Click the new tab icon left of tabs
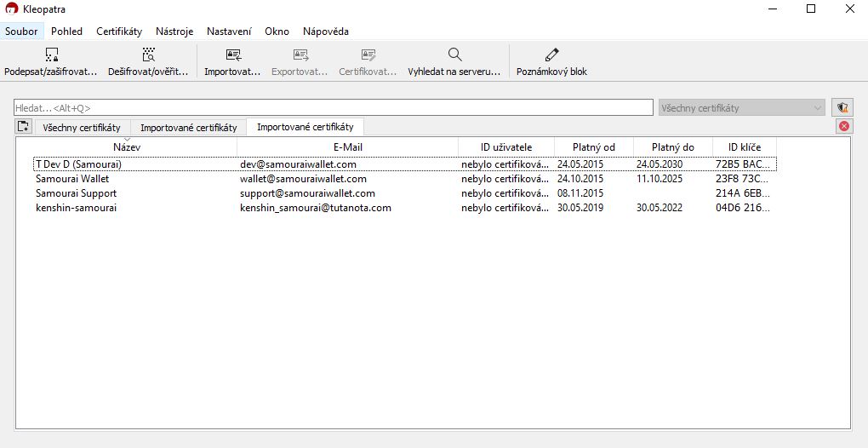This screenshot has height=448, width=868. pos(24,127)
